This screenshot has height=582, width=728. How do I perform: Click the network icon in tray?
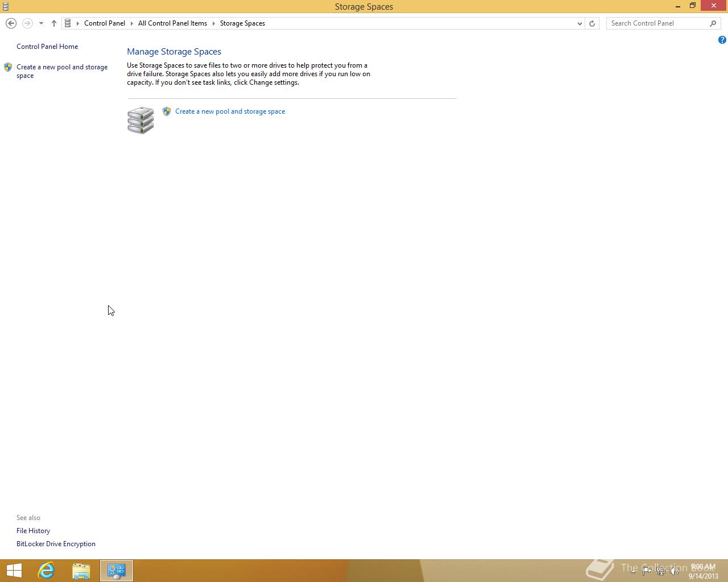tap(661, 571)
